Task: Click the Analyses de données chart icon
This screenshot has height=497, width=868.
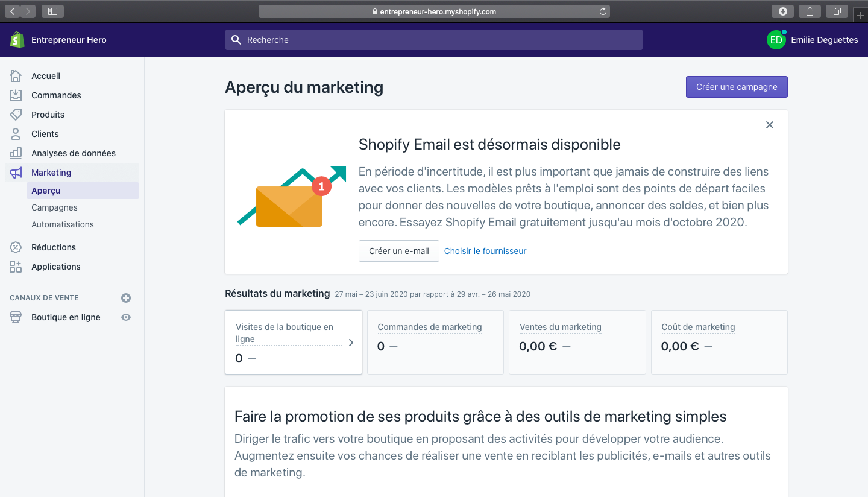Action: pos(16,153)
